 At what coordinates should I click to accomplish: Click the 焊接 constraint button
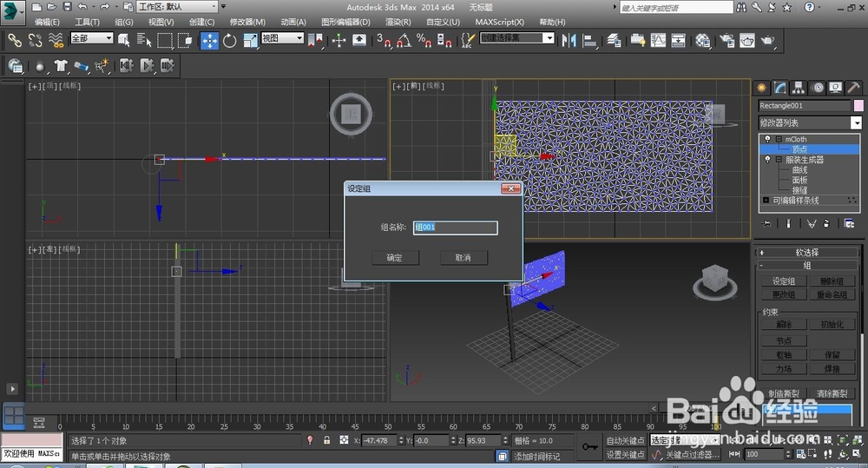(832, 368)
